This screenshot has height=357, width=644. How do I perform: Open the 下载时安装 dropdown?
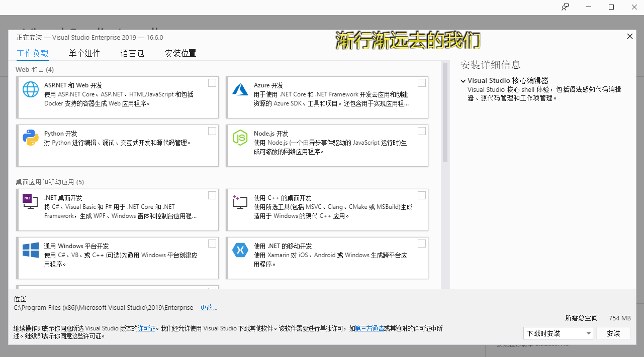point(558,333)
